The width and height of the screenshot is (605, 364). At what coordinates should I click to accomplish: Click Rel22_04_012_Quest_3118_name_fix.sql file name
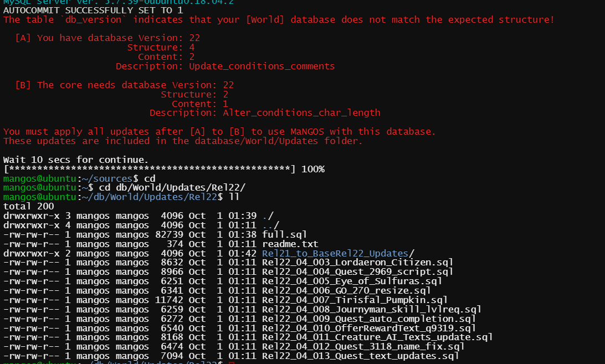point(363,347)
